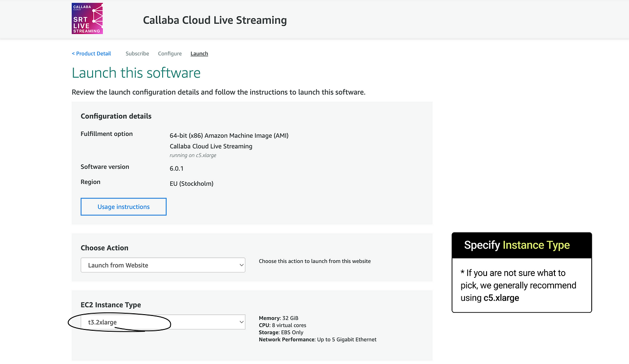
Task: Click the 'CPU: 8 virtual cores' spec
Action: (283, 325)
